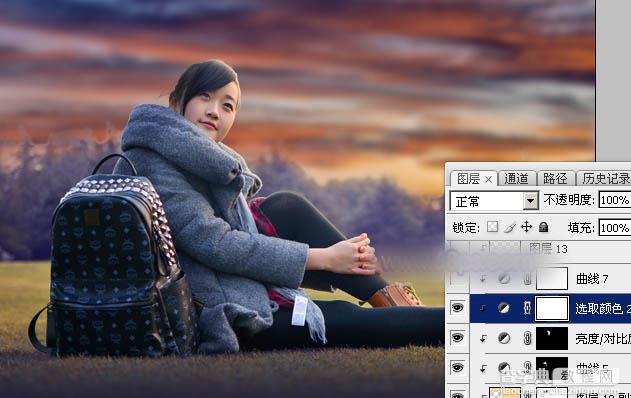Screen dimensions: 631x398
Task: Click the 选取颜色 2 clipping arrow
Action: click(x=483, y=308)
